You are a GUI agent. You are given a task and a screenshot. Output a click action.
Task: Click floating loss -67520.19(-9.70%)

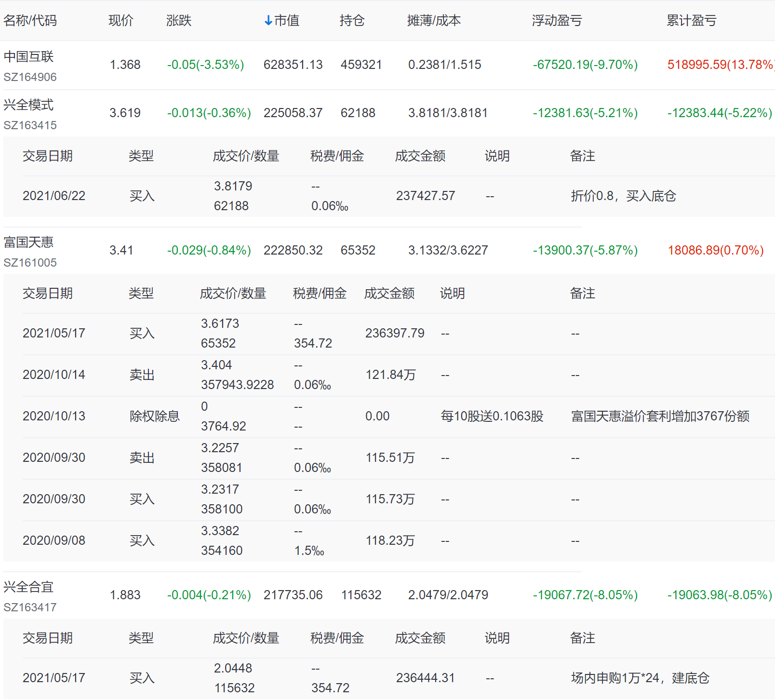(x=586, y=65)
